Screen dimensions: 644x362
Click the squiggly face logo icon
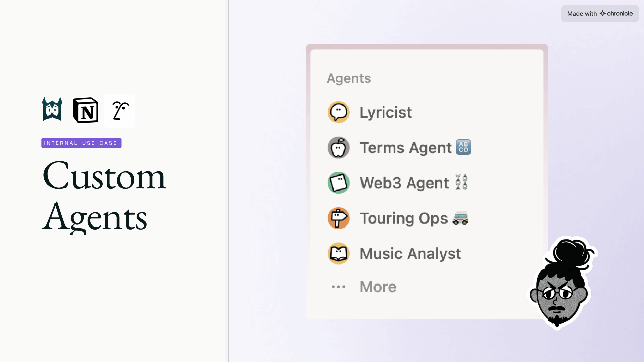click(120, 111)
